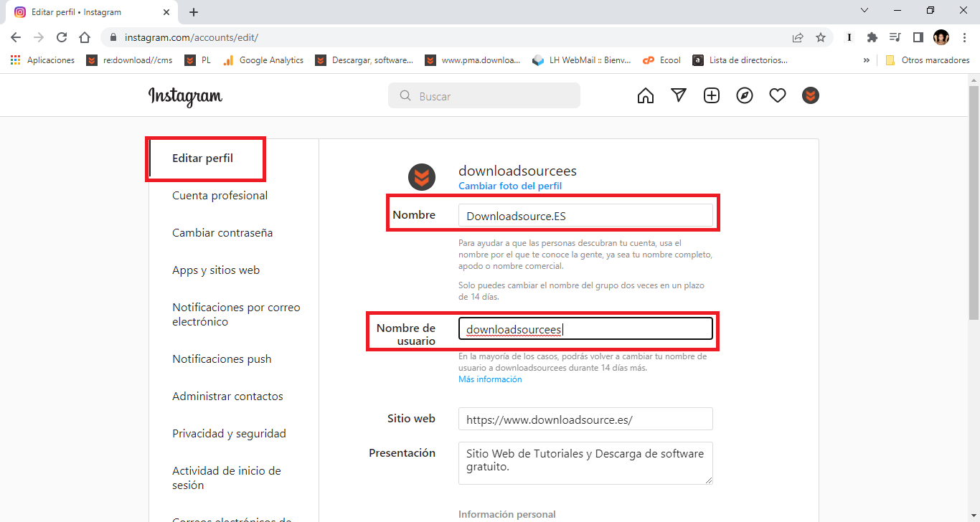Bookmark this page star icon
This screenshot has height=522, width=980.
[821, 37]
